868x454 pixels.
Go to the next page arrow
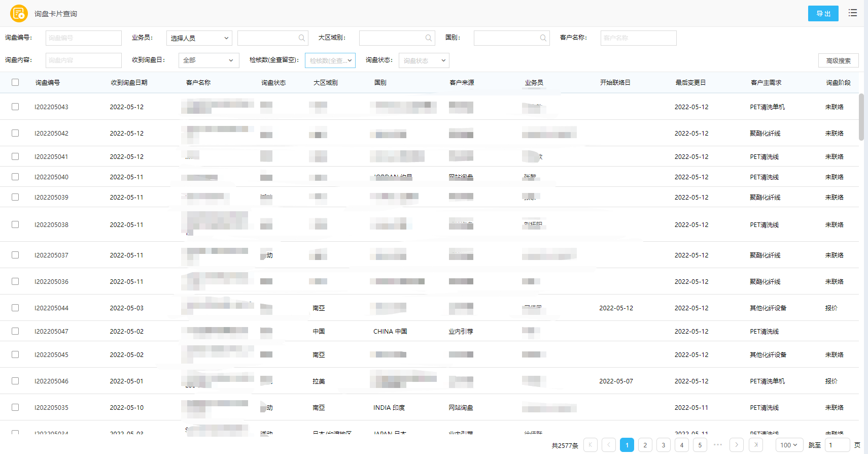pyautogui.click(x=737, y=445)
